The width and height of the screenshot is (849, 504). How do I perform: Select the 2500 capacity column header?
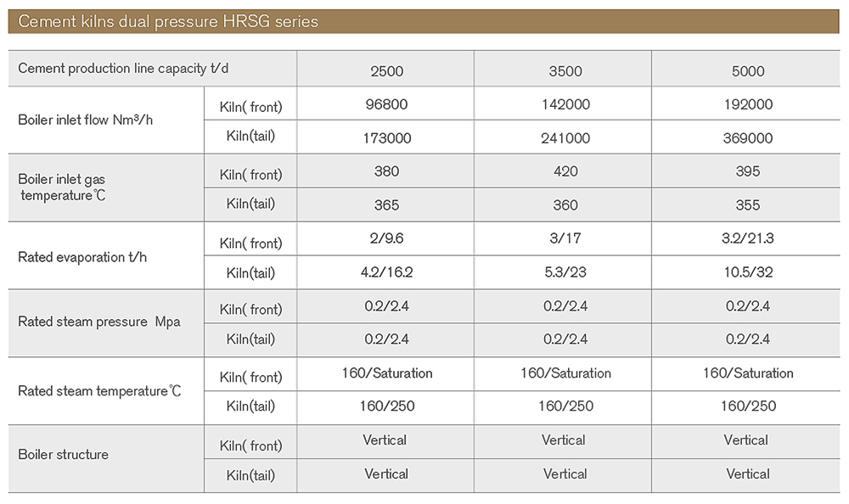point(386,71)
